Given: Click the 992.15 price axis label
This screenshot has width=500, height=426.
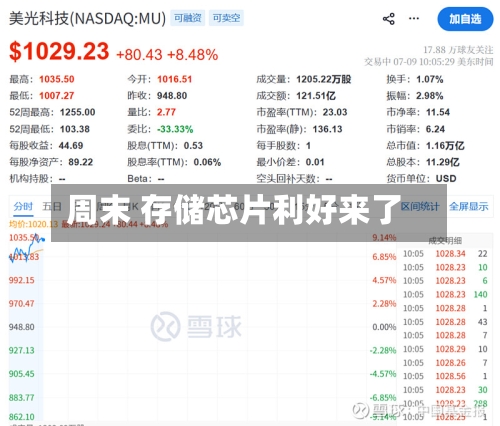Looking at the screenshot, I should 22,280.
